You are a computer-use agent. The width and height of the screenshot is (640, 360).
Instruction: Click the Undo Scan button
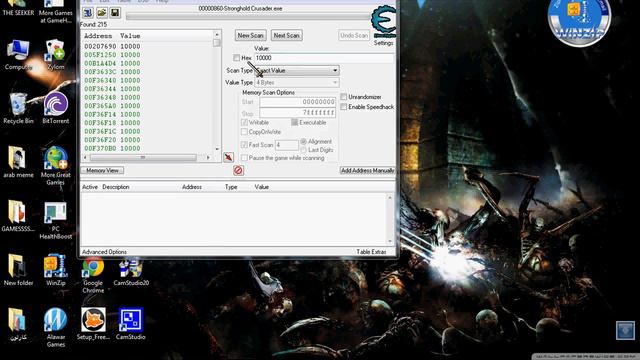pyautogui.click(x=354, y=36)
